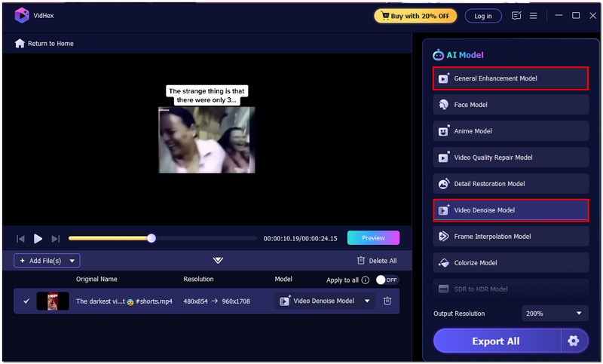Click the video thumbnail of shorts.mp4
Image resolution: width=603 pixels, height=364 pixels.
pos(53,301)
